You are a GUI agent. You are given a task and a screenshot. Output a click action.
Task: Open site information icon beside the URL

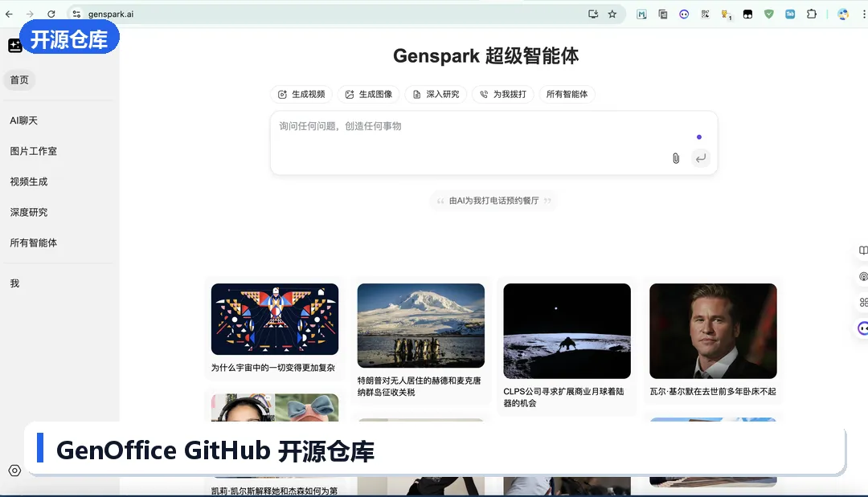tap(77, 14)
